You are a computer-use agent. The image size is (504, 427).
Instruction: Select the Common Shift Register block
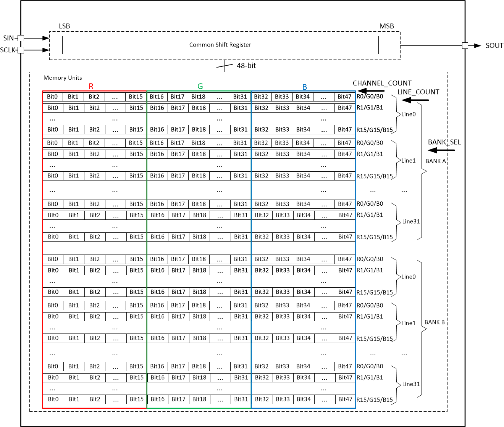(x=220, y=45)
